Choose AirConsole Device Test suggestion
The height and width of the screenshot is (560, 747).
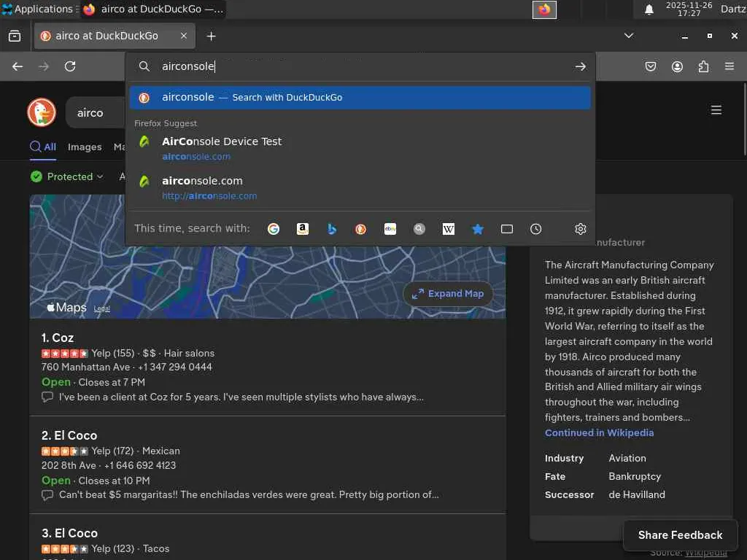point(360,149)
